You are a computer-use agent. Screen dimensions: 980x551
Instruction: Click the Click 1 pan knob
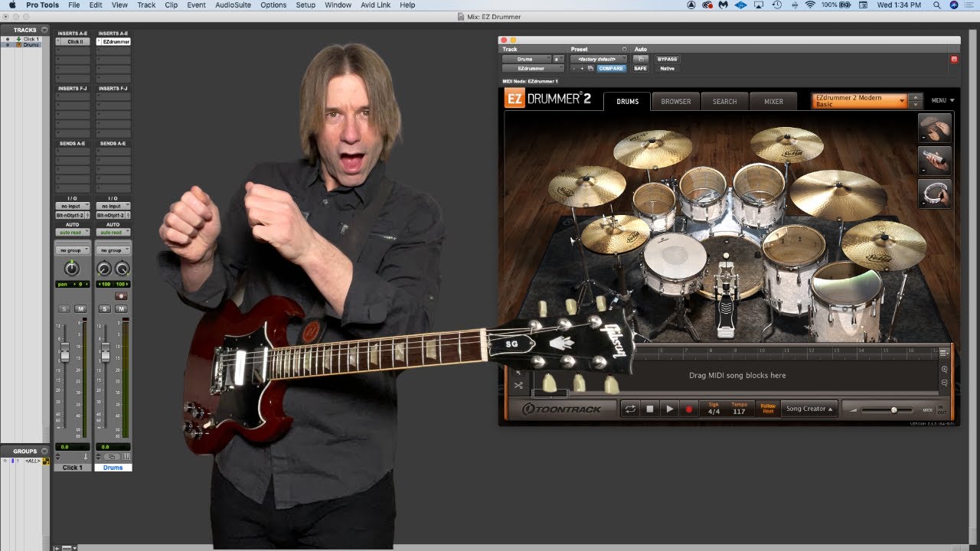point(72,269)
